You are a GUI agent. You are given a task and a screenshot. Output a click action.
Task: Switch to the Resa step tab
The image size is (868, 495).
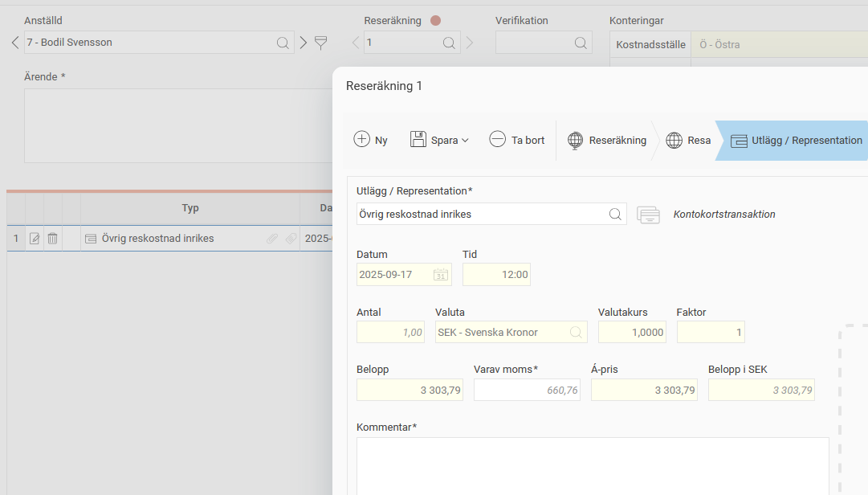coord(688,141)
